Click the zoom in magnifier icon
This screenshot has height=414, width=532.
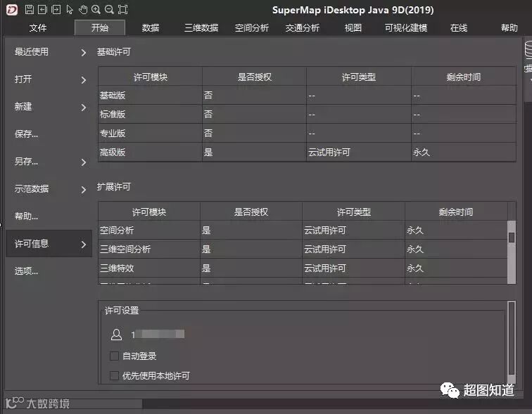tap(96, 9)
